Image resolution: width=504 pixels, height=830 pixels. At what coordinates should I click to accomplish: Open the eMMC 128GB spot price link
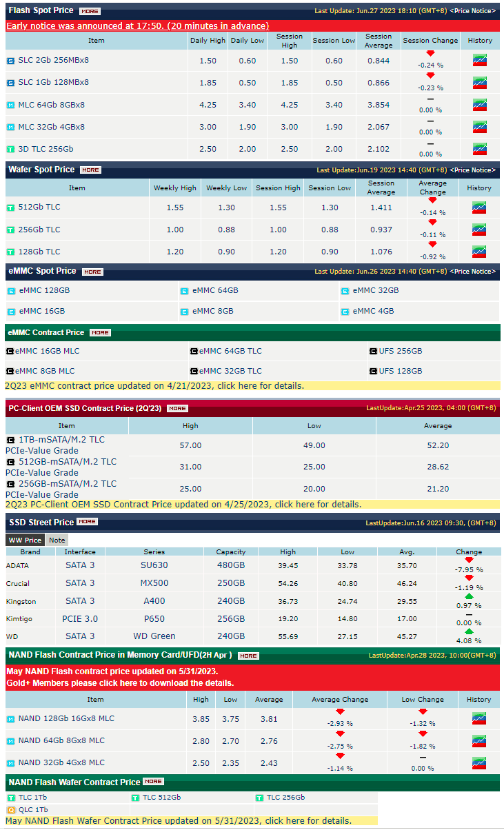(44, 291)
